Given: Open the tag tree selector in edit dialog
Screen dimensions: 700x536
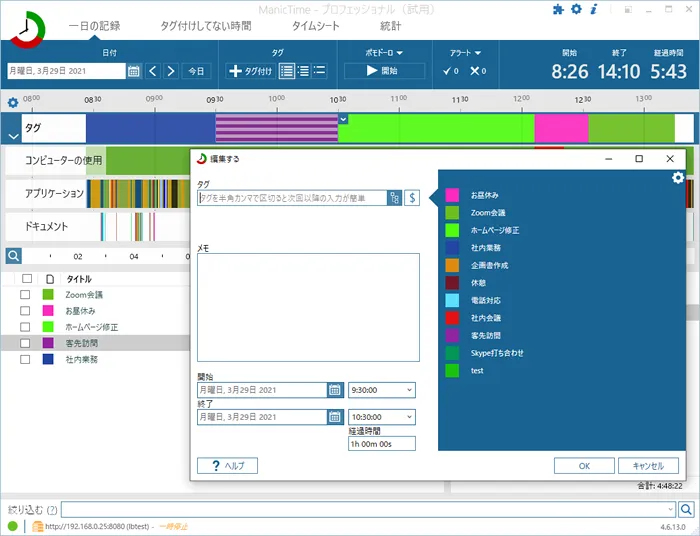Looking at the screenshot, I should (x=395, y=198).
